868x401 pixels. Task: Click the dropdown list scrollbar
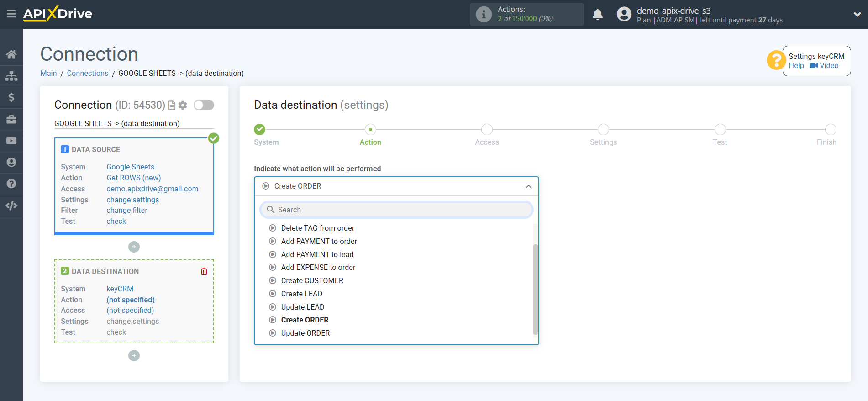coord(536,290)
